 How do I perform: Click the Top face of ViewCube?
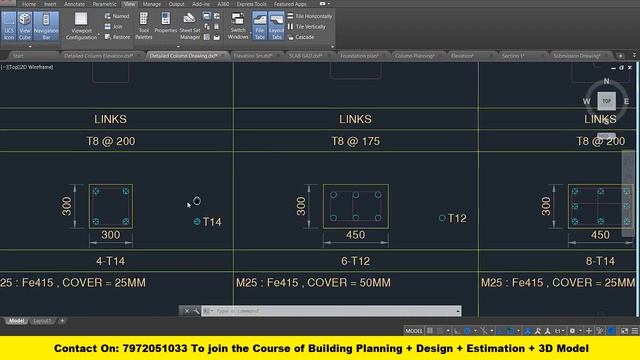pyautogui.click(x=607, y=101)
